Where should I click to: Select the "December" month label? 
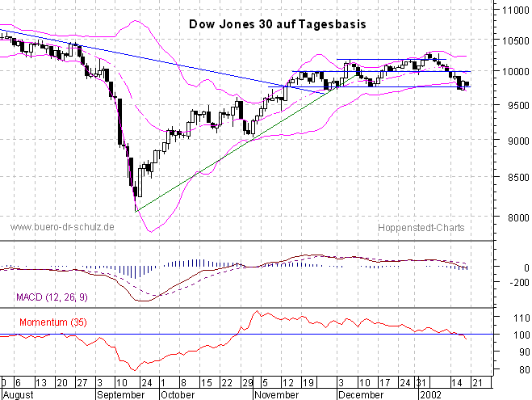[361, 395]
